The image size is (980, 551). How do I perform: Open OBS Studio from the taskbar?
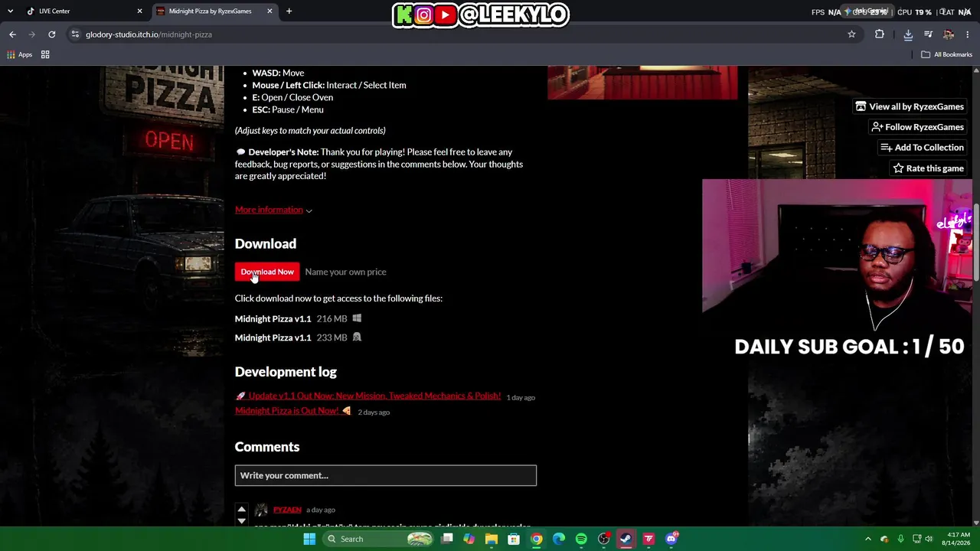coord(603,539)
